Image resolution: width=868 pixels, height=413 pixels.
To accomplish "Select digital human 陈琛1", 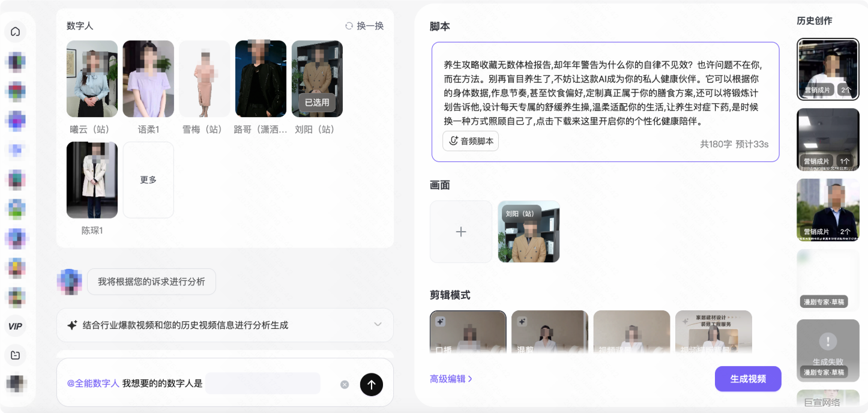I will 92,179.
